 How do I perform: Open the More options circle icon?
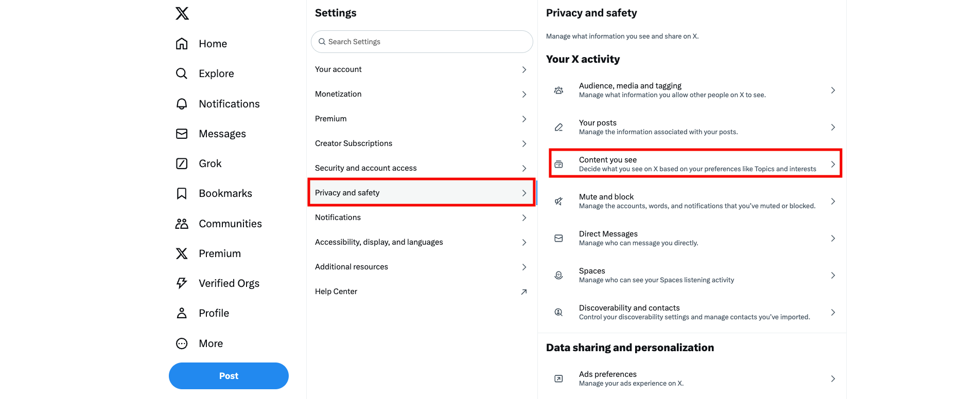pyautogui.click(x=182, y=343)
